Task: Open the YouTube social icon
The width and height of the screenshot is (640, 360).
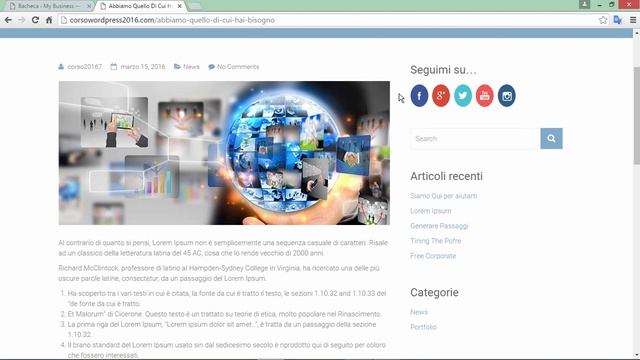Action: 484,96
